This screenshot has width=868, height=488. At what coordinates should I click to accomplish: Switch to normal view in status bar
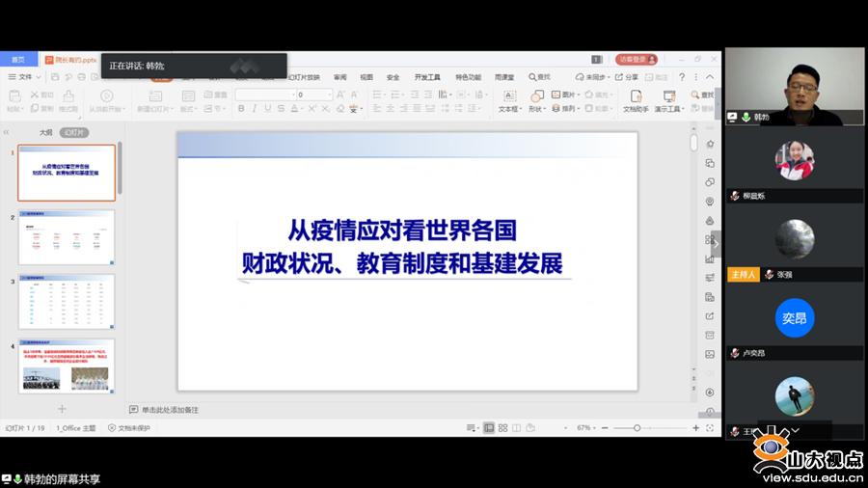tap(489, 427)
